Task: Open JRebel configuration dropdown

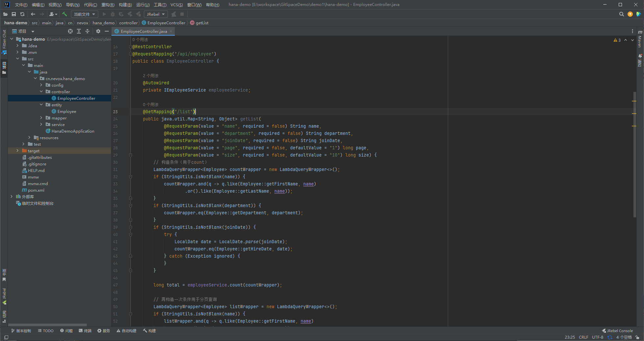Action: click(156, 14)
